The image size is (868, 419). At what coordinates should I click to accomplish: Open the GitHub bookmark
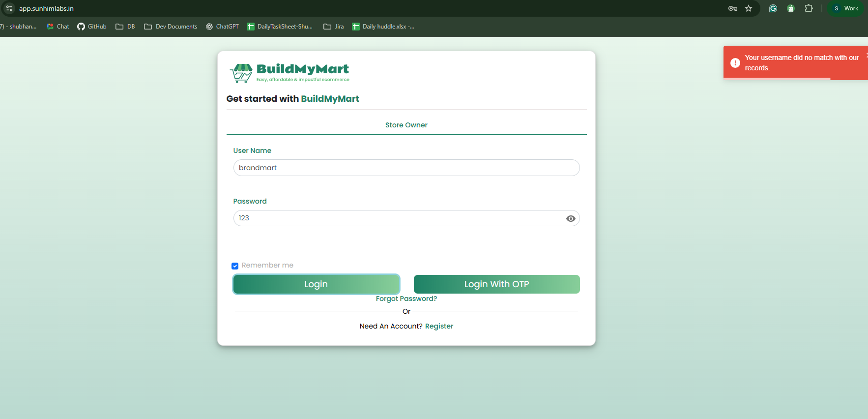tap(92, 27)
